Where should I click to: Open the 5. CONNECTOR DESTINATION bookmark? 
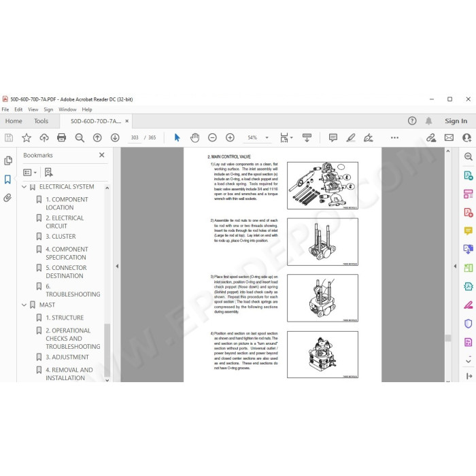click(66, 272)
